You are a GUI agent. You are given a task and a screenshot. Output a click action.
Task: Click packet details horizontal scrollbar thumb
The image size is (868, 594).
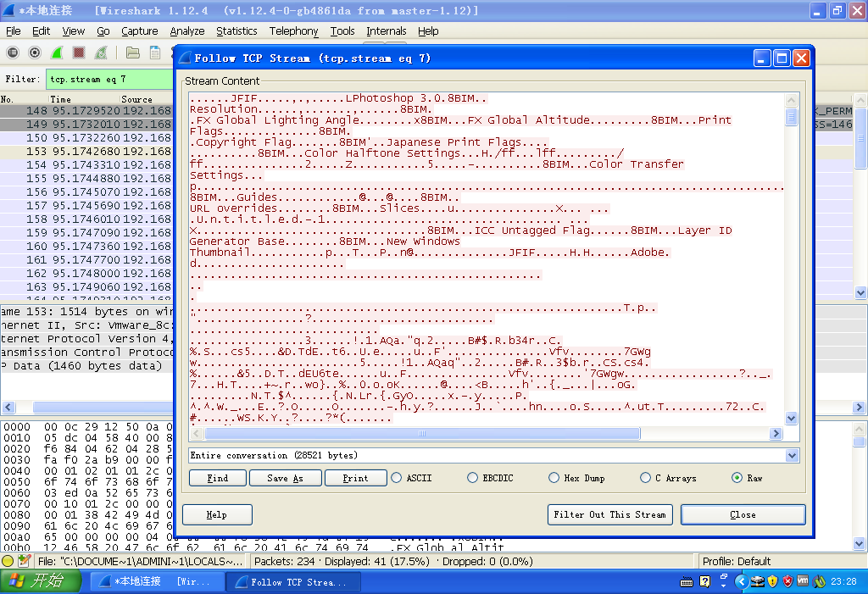[x=103, y=407]
